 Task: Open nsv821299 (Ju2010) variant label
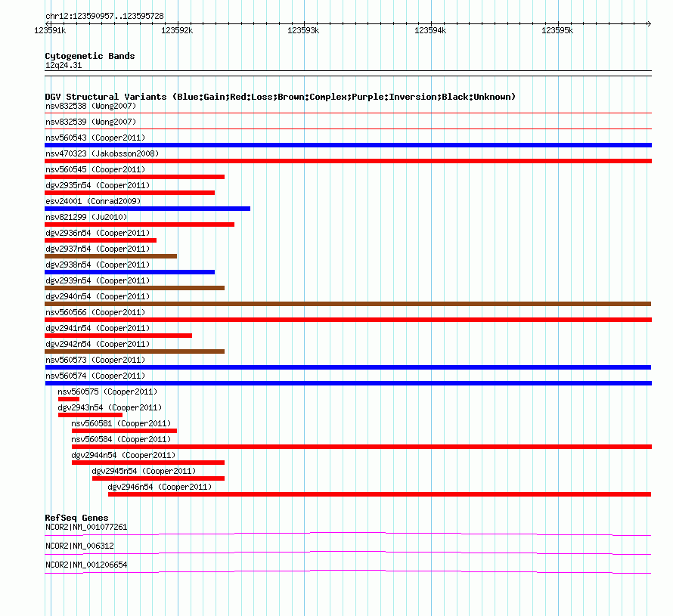point(86,217)
